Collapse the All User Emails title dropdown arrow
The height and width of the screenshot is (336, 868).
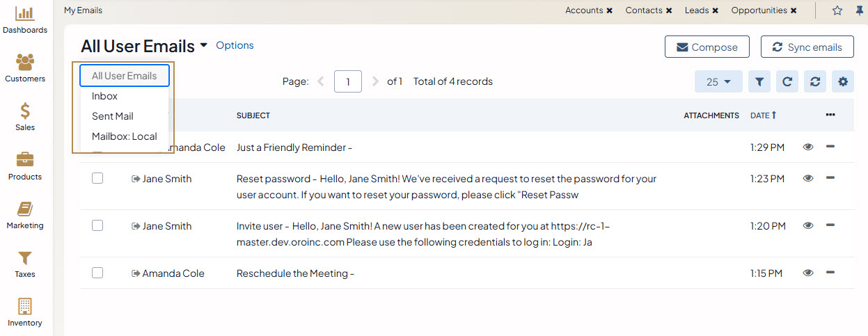[203, 46]
